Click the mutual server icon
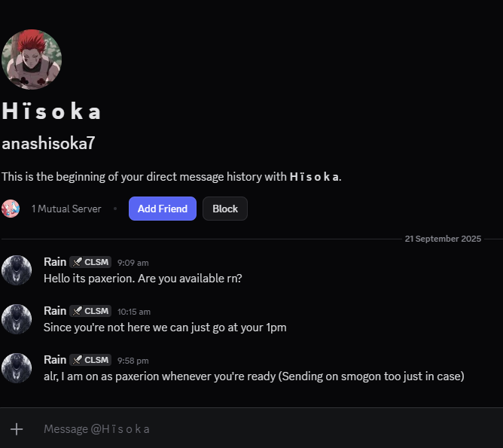The height and width of the screenshot is (448, 503). tap(11, 209)
